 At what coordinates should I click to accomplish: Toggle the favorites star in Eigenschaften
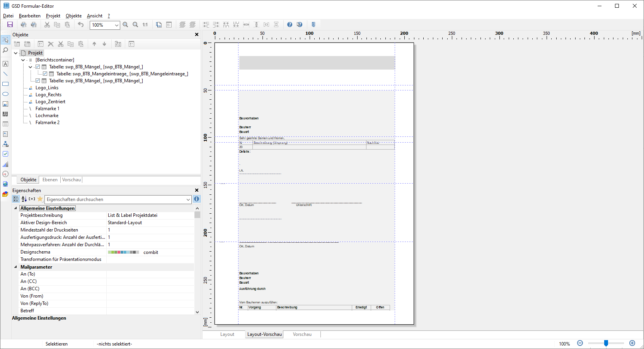40,199
